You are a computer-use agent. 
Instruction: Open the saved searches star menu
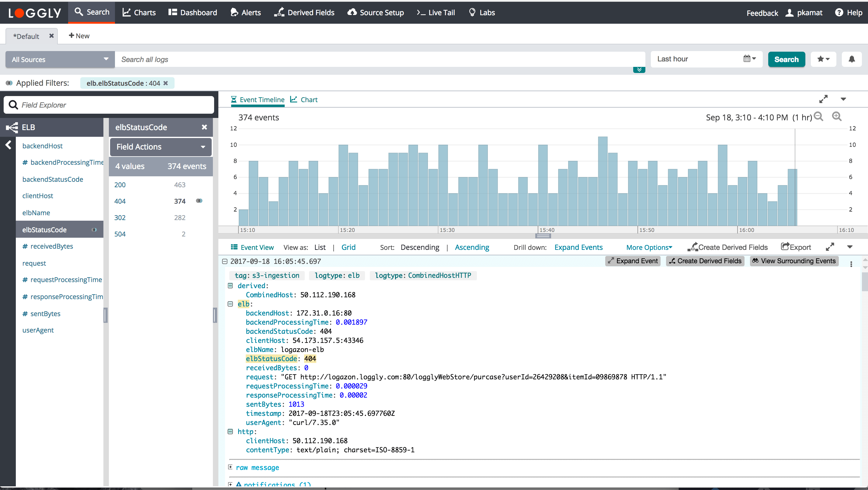823,59
